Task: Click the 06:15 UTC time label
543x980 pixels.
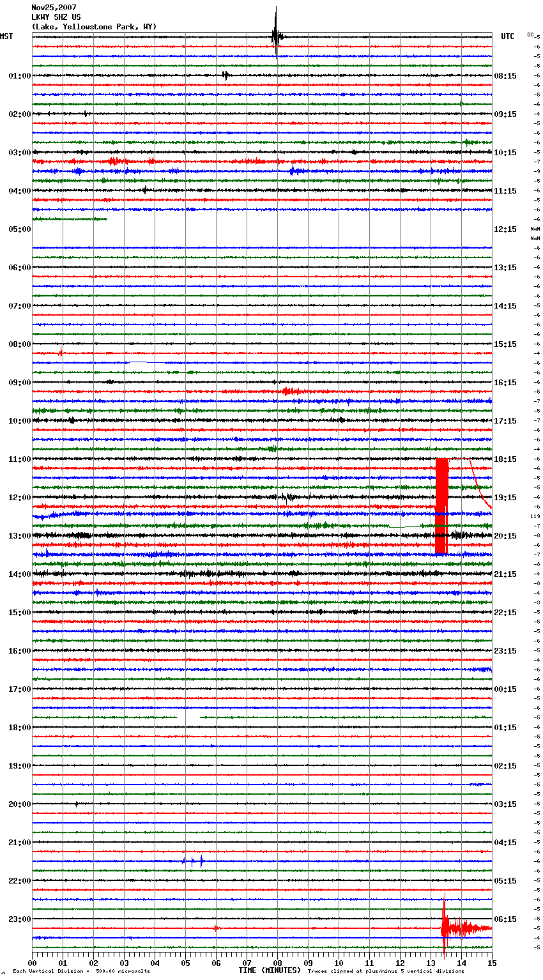Action: 505,919
